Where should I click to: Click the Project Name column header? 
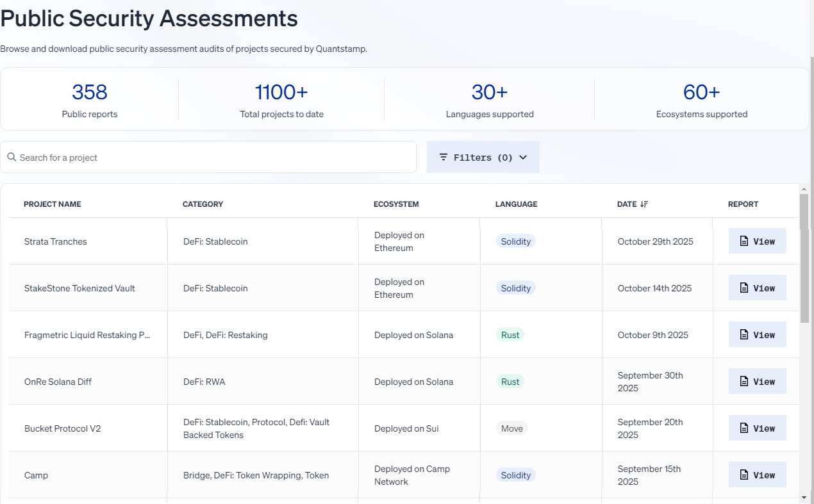53,204
